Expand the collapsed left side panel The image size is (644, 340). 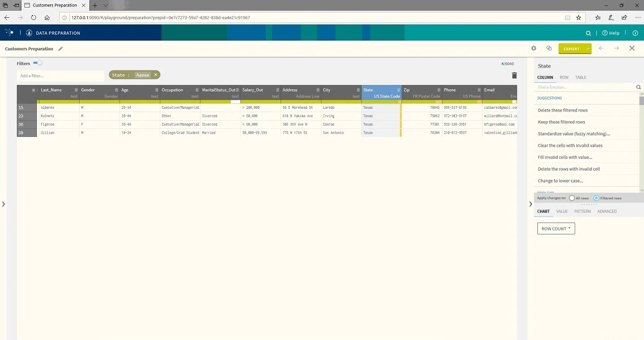[x=3, y=204]
